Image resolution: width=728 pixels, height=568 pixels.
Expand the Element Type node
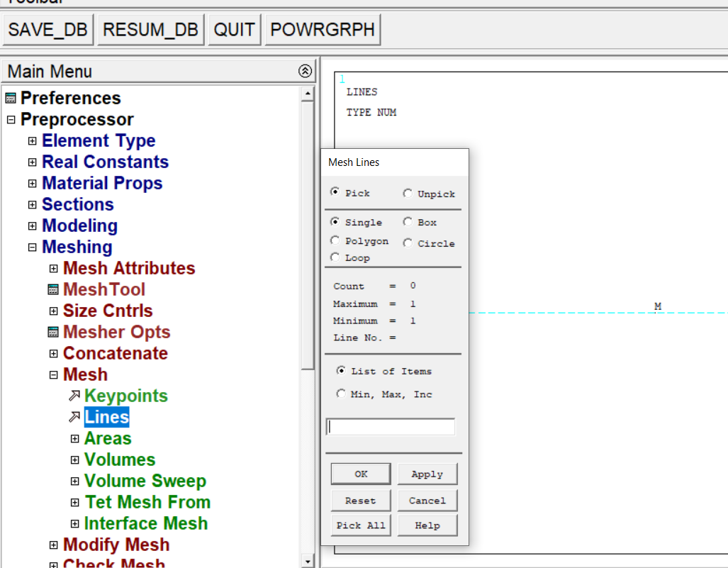(x=32, y=140)
